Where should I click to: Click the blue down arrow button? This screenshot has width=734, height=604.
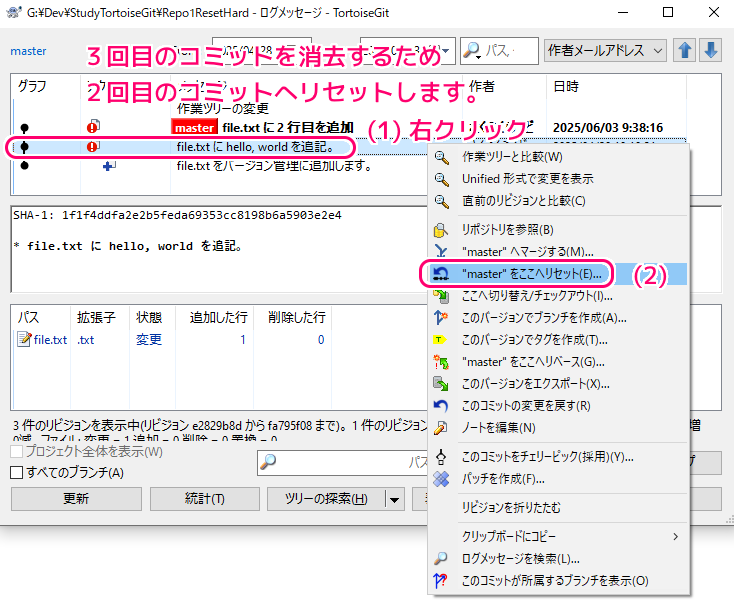pos(711,50)
